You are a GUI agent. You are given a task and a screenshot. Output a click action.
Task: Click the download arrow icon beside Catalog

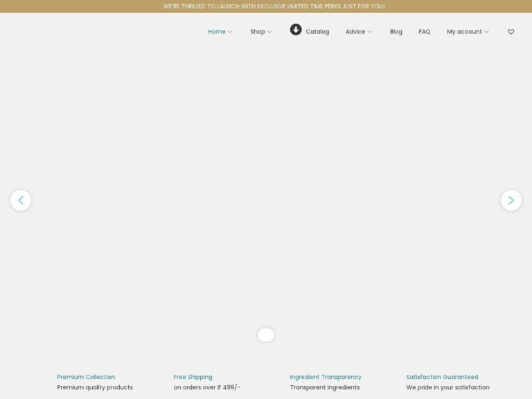tap(296, 30)
